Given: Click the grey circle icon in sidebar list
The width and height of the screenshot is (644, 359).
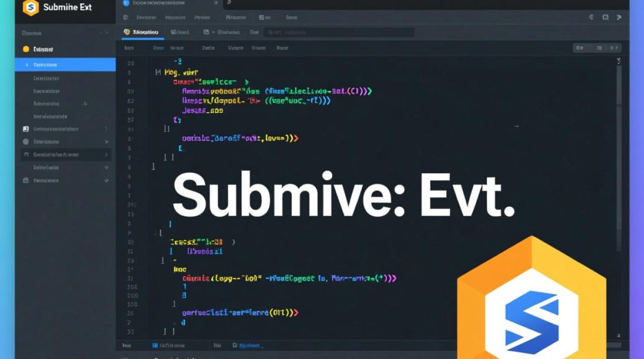Looking at the screenshot, I should (x=26, y=142).
